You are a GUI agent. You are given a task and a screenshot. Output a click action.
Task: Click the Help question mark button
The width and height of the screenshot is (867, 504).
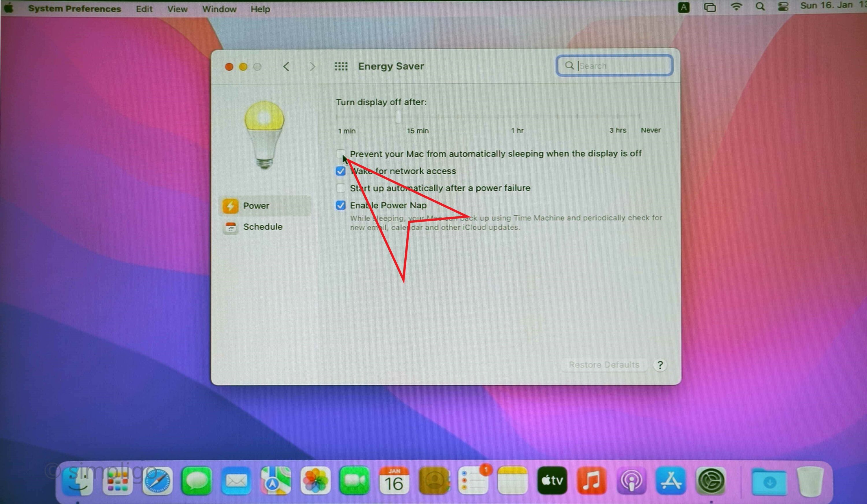tap(660, 365)
